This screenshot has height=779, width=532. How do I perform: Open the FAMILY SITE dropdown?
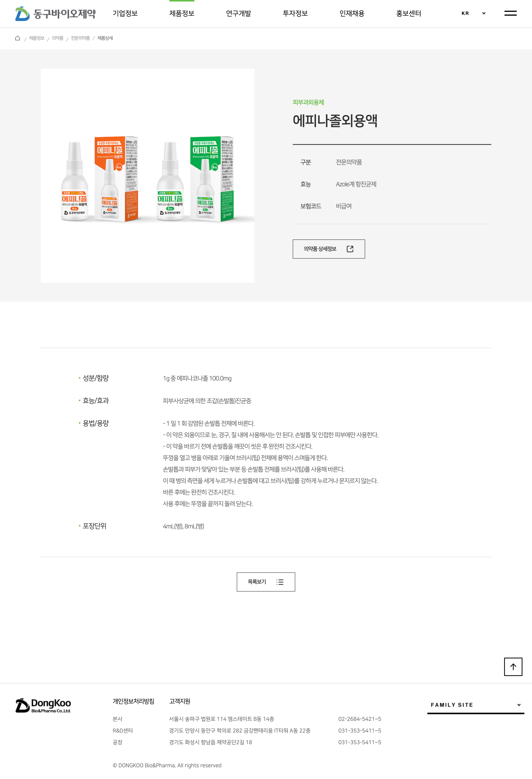click(475, 705)
